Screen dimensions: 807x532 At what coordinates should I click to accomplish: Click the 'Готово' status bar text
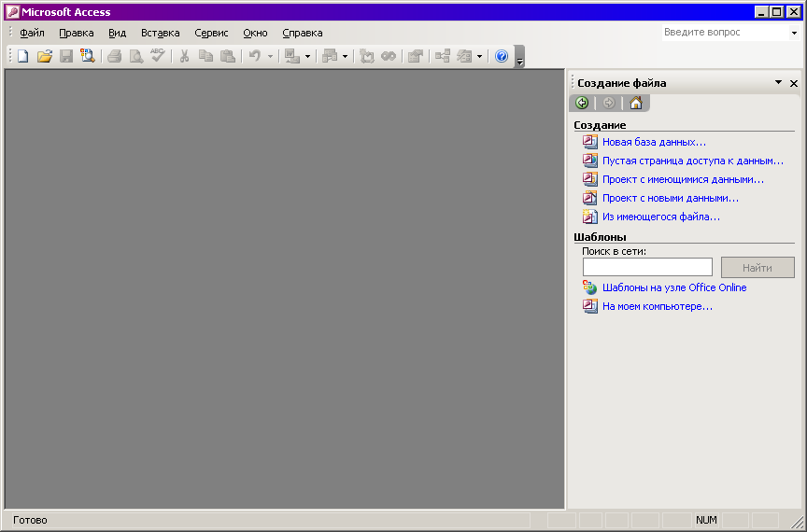(30, 520)
